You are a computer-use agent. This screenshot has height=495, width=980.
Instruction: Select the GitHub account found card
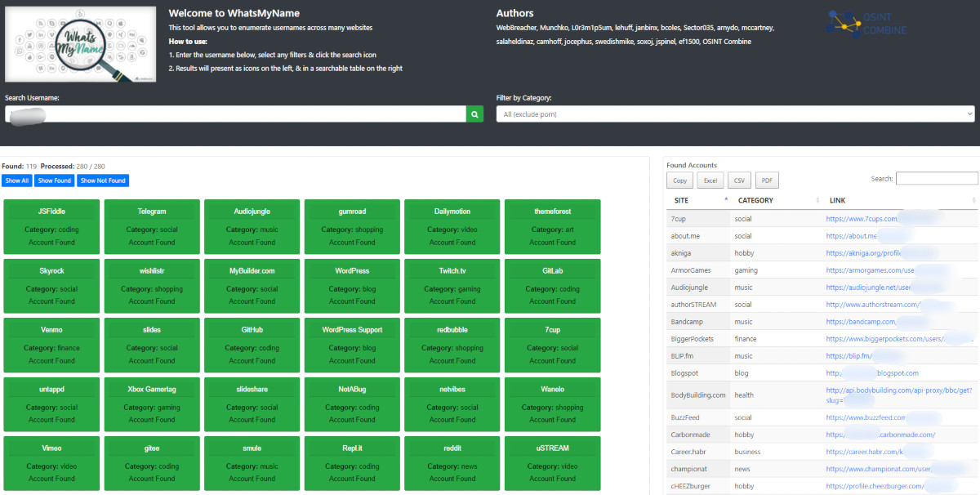[252, 345]
